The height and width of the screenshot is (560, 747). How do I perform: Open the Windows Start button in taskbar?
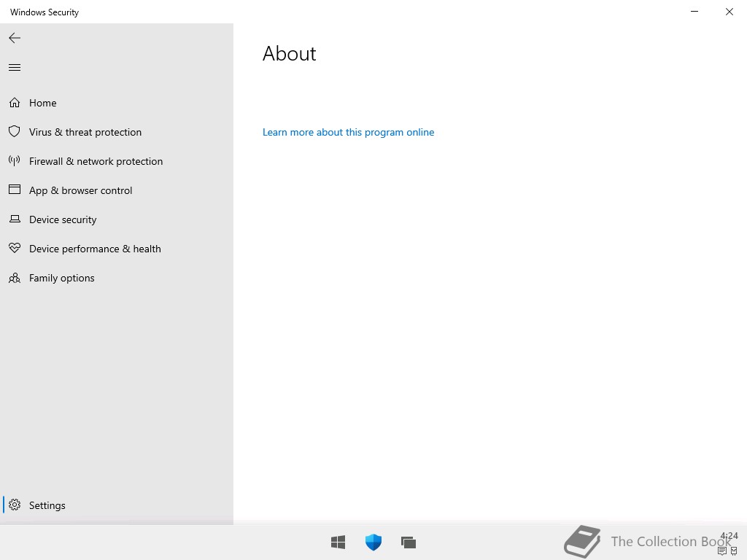click(x=338, y=542)
